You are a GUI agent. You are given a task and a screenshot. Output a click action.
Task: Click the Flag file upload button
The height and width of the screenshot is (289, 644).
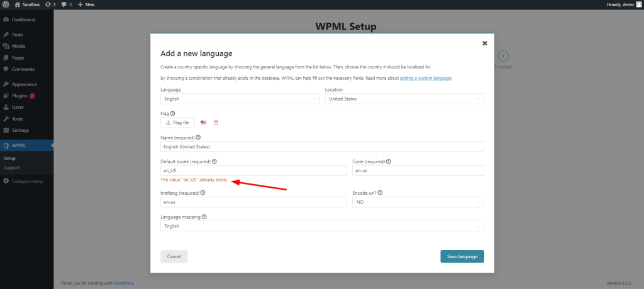(x=177, y=123)
